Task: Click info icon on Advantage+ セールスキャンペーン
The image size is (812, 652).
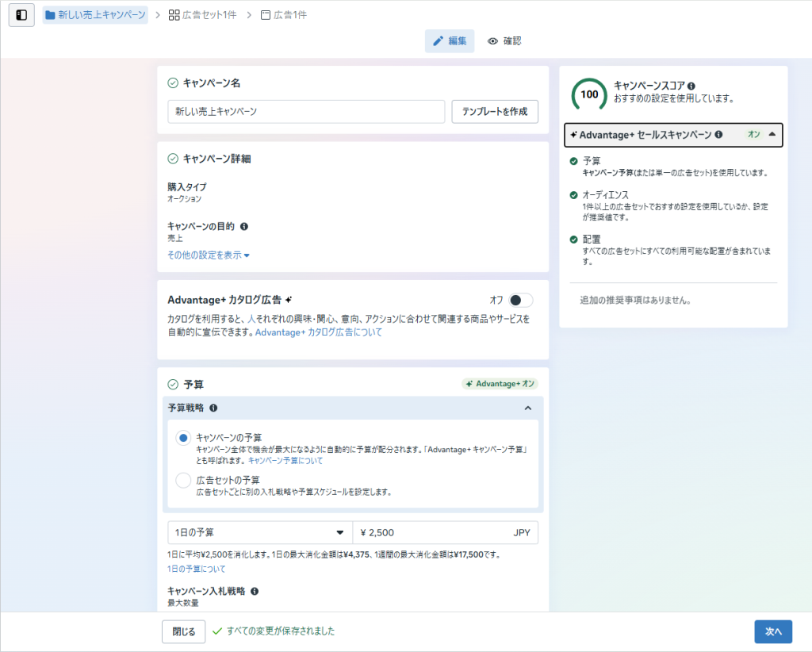Action: click(x=718, y=135)
